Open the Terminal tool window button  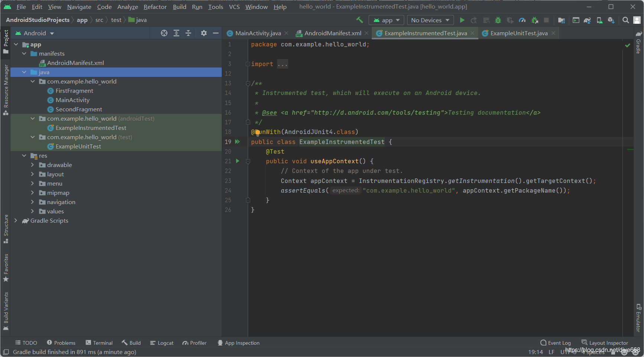pyautogui.click(x=99, y=343)
